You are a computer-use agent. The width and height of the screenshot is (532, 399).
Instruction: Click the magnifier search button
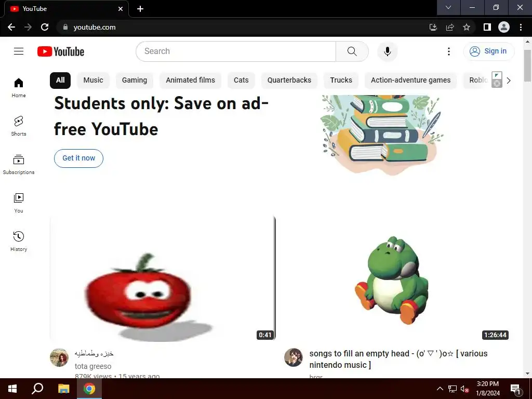tap(352, 51)
